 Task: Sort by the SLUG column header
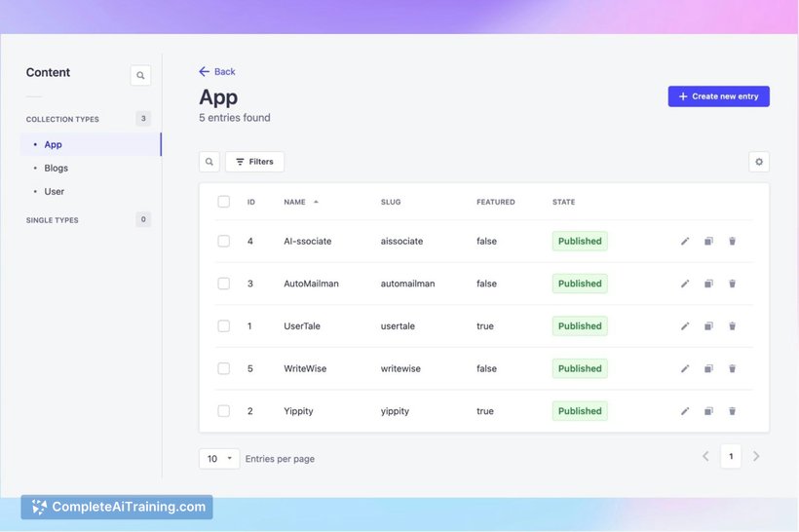391,202
